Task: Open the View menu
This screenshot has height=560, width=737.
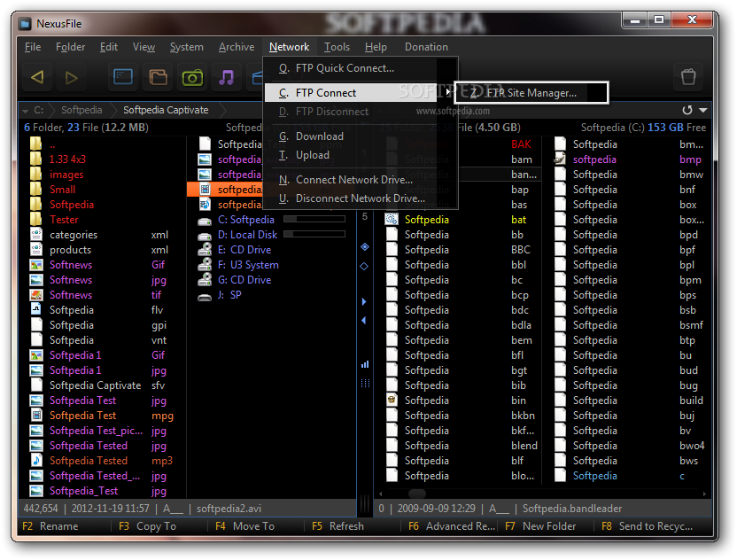Action: tap(144, 47)
